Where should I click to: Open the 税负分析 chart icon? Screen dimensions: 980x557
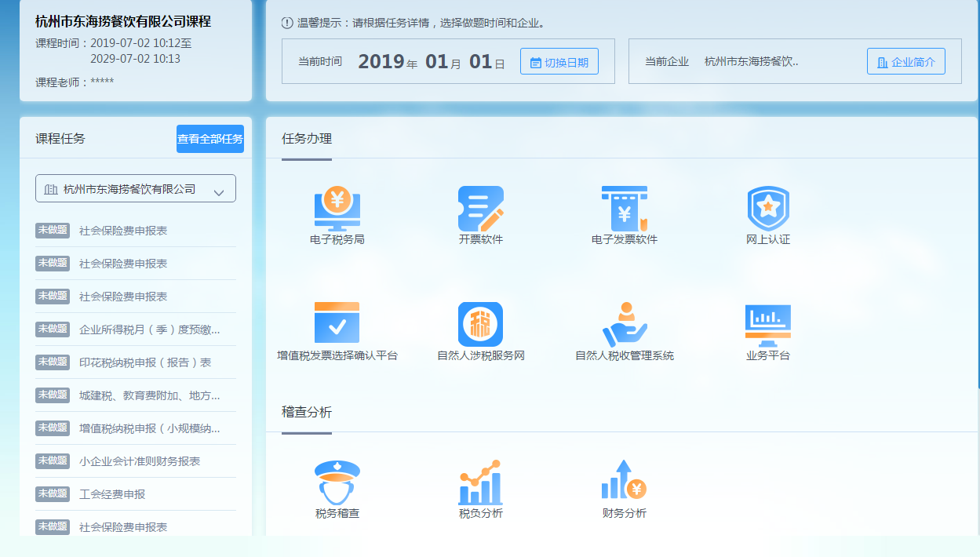(x=480, y=488)
